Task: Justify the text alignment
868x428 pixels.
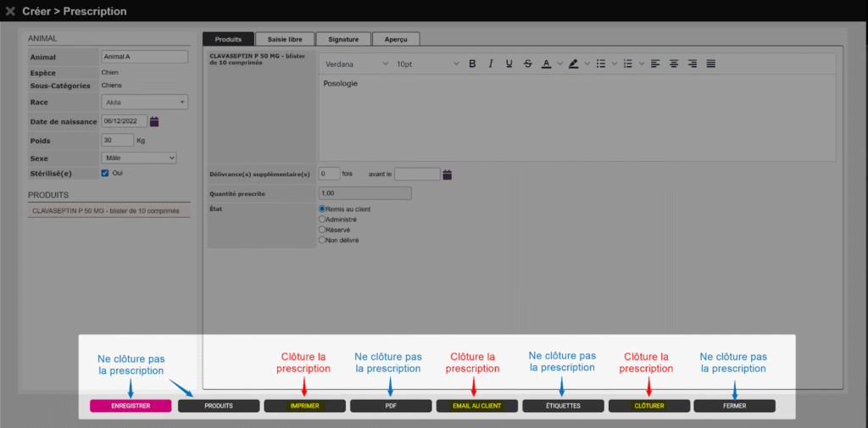Action: (711, 64)
